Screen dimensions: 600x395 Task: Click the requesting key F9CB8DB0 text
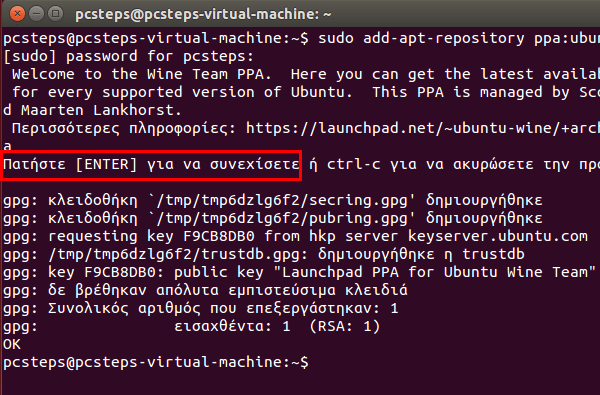(x=151, y=236)
